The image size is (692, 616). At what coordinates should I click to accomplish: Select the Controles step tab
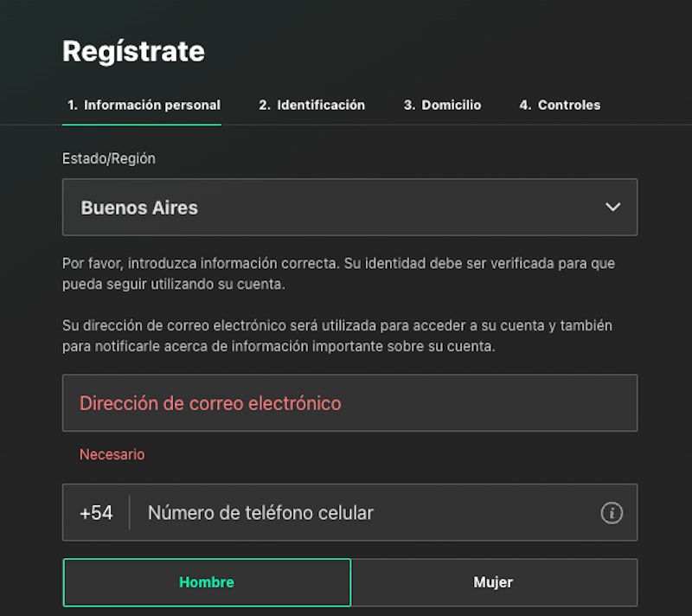(x=560, y=106)
